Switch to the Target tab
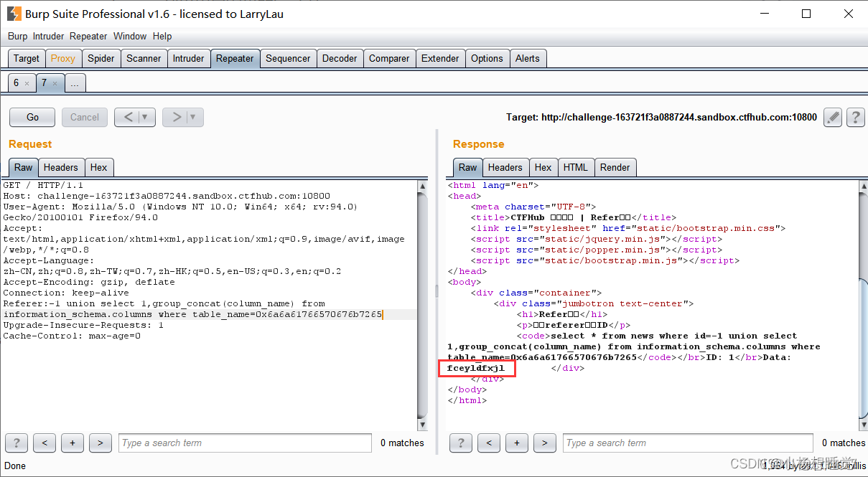This screenshot has width=868, height=477. coord(27,59)
